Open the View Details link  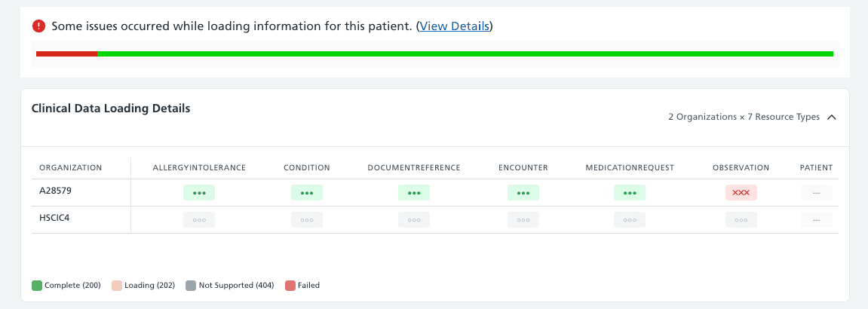click(x=454, y=26)
